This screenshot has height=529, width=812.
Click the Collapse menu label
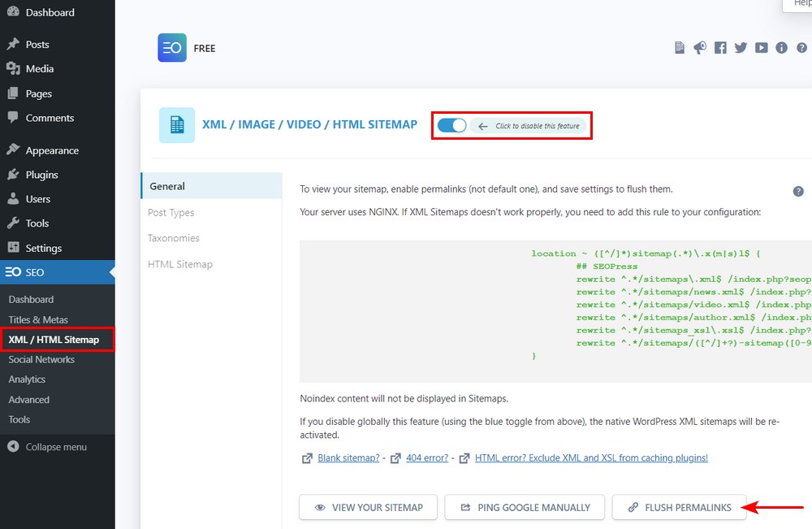point(57,447)
